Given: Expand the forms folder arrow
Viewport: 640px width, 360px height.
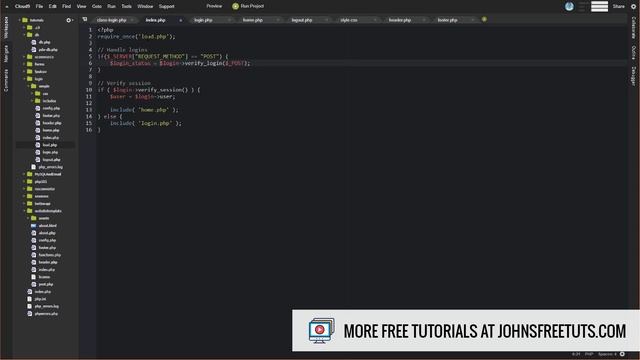Looking at the screenshot, I should [x=24, y=64].
